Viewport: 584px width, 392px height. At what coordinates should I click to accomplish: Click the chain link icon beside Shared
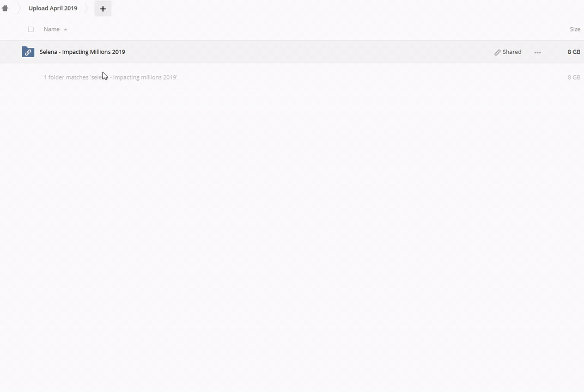pos(497,52)
